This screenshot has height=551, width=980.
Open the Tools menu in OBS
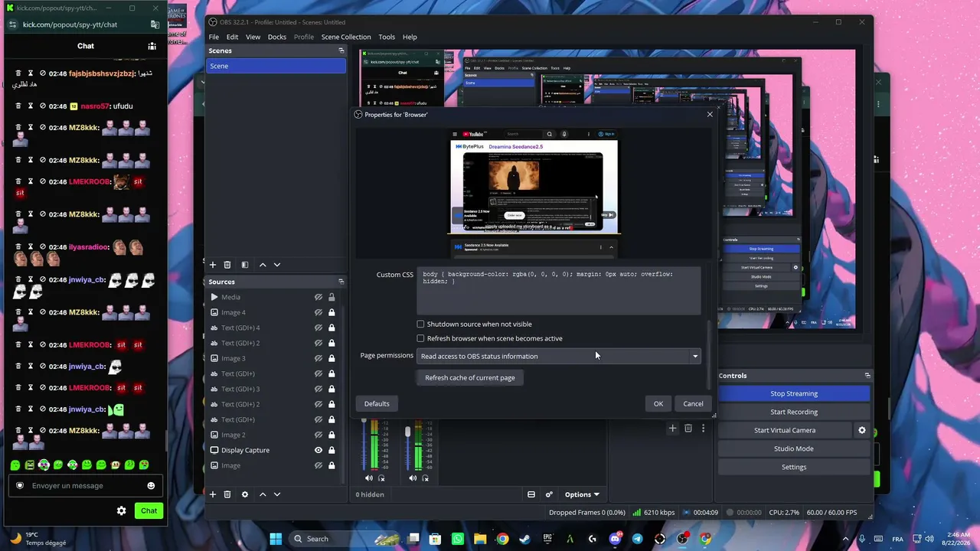tap(387, 37)
